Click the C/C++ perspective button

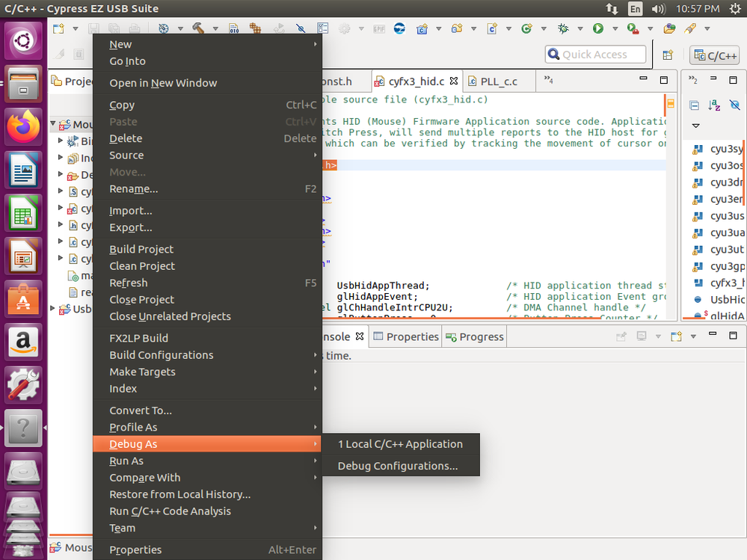point(715,55)
